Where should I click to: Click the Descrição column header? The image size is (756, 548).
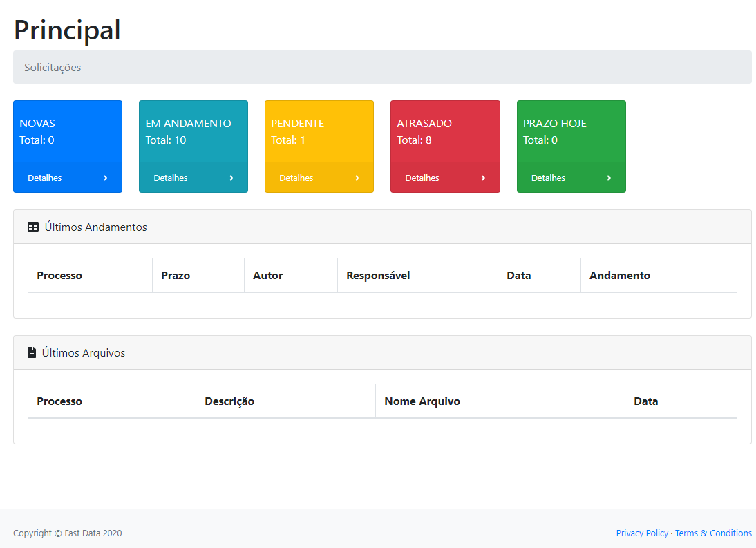click(229, 401)
